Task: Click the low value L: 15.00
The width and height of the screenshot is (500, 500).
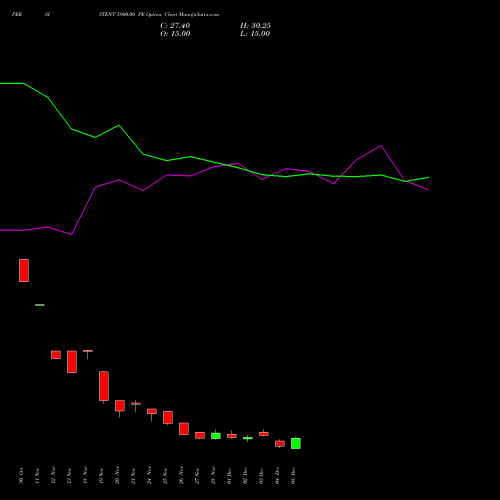Action: [255, 34]
